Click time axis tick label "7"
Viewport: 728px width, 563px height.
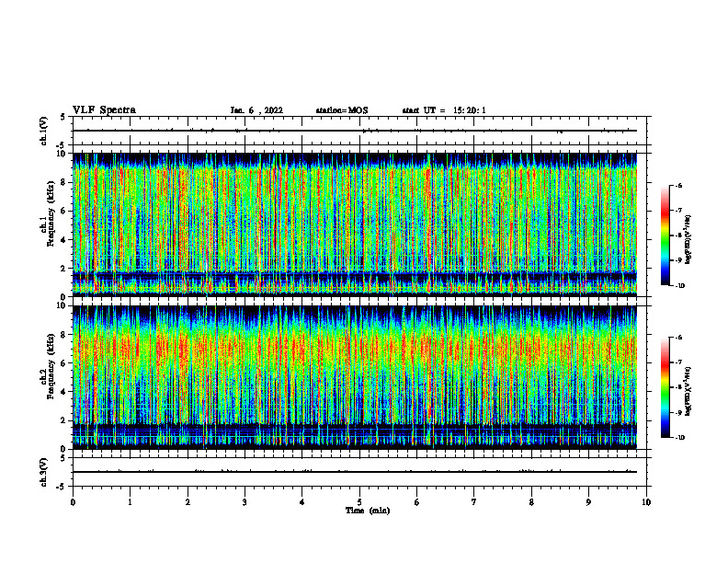[474, 502]
